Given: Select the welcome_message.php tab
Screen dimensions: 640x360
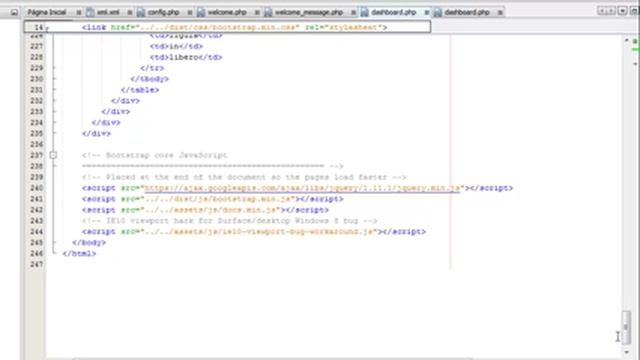Looking at the screenshot, I should 309,12.
